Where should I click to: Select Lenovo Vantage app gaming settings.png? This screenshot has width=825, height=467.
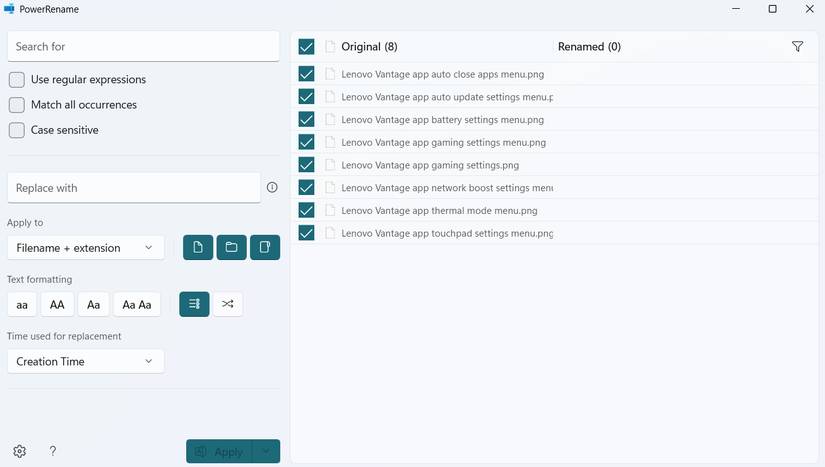coord(430,165)
